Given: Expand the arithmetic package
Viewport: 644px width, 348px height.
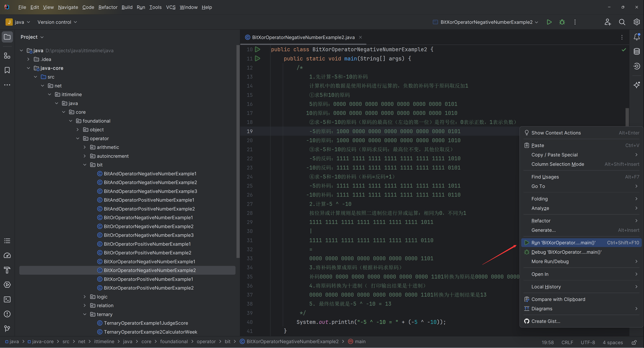Looking at the screenshot, I should (x=84, y=147).
